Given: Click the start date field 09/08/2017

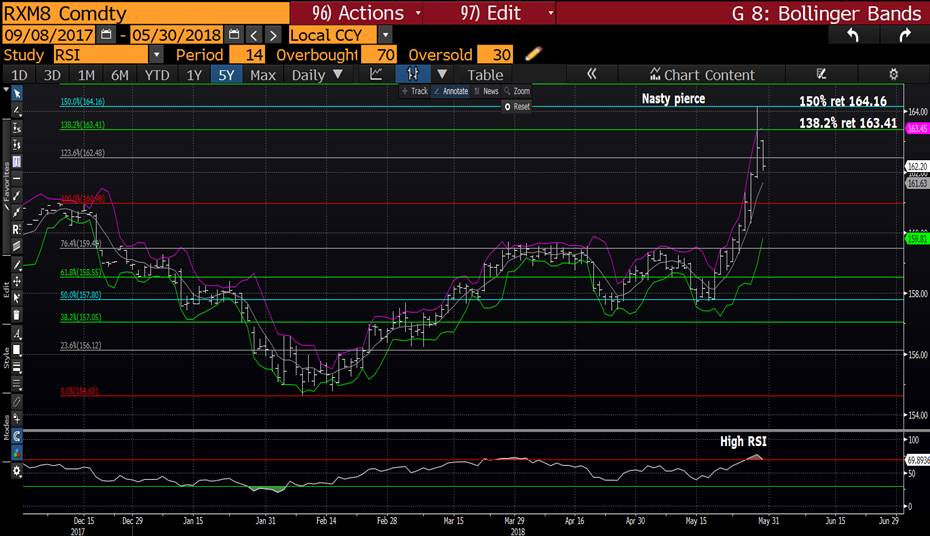Looking at the screenshot, I should pyautogui.click(x=49, y=34).
